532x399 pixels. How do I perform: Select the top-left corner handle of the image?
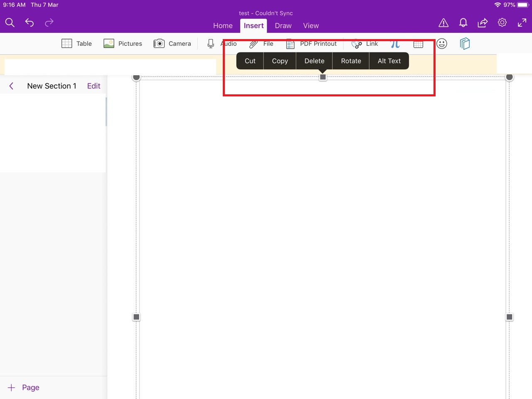click(136, 77)
